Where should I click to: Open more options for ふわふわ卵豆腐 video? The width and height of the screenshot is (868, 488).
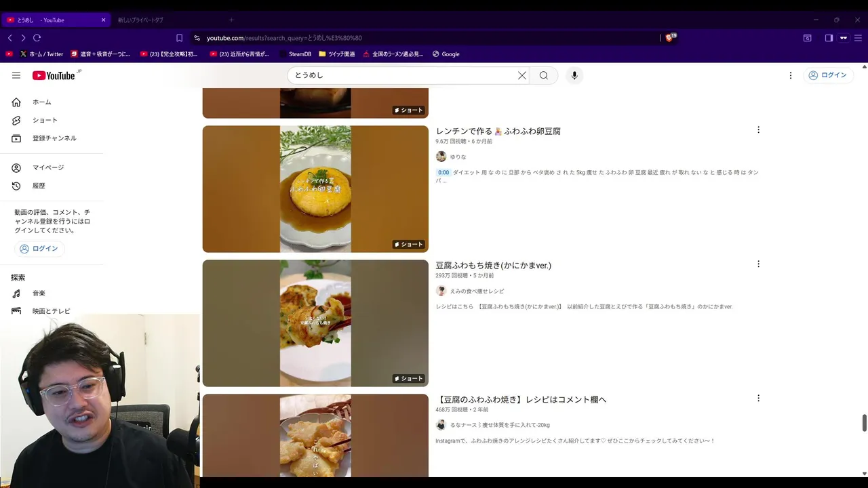[758, 129]
